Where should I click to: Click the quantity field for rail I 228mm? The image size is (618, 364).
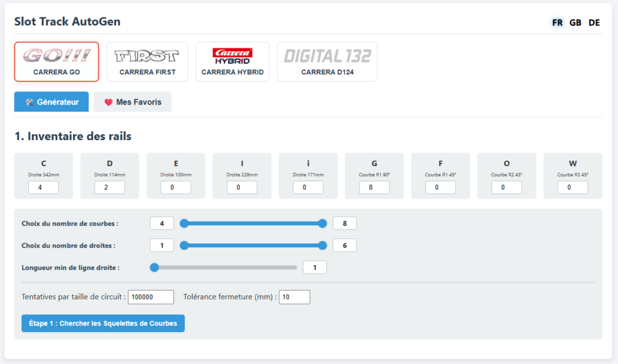pyautogui.click(x=242, y=187)
